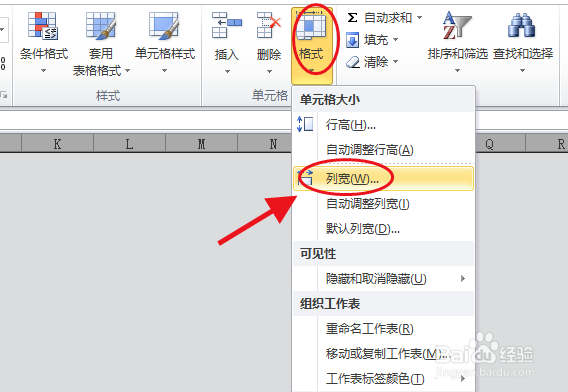Expand the 删除 dropdown arrow
Viewport: 568px width, 392px height.
click(269, 71)
